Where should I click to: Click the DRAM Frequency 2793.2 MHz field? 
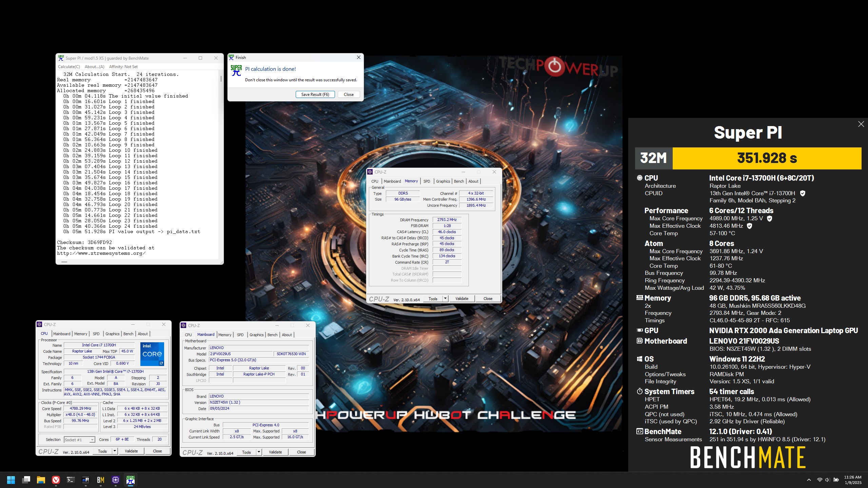point(447,220)
